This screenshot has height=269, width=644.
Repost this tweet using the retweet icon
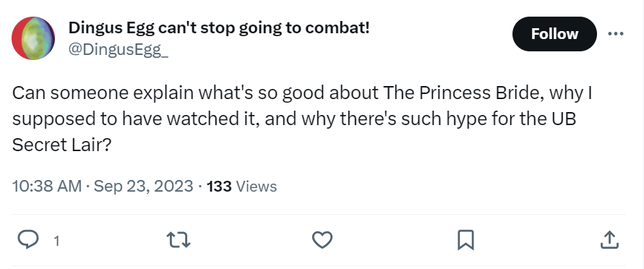point(179,240)
